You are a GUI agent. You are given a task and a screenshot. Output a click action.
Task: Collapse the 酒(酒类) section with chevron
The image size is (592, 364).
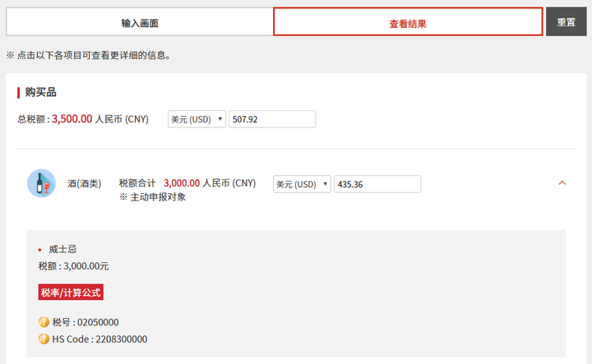pos(562,183)
